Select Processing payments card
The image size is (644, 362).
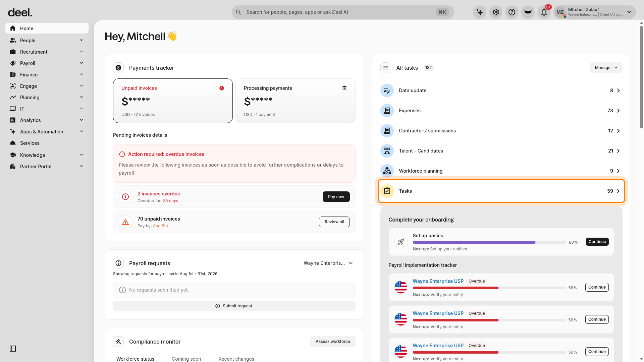(296, 101)
